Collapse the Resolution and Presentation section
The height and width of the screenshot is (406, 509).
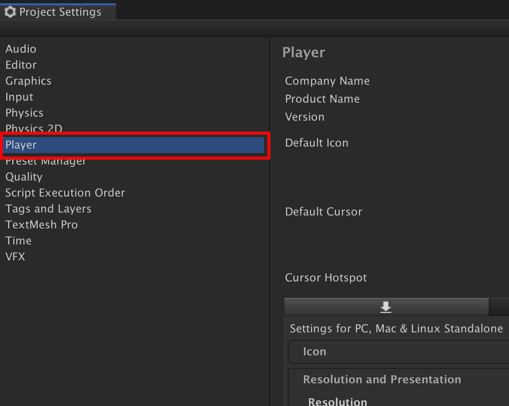(x=382, y=380)
